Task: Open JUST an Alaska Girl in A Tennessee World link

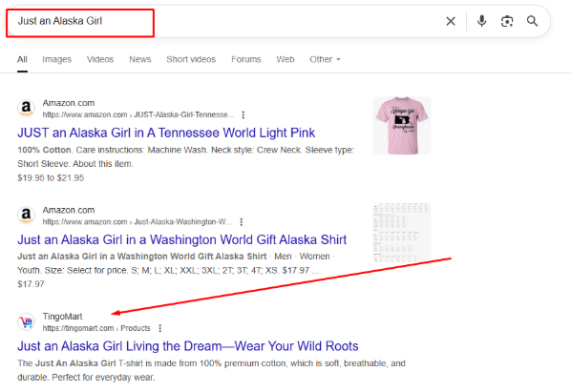Action: coord(166,134)
